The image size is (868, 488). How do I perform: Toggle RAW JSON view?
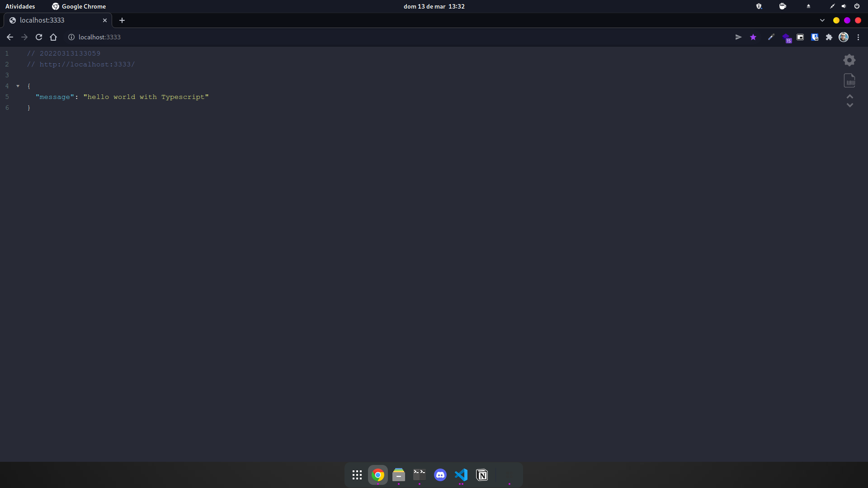[849, 80]
